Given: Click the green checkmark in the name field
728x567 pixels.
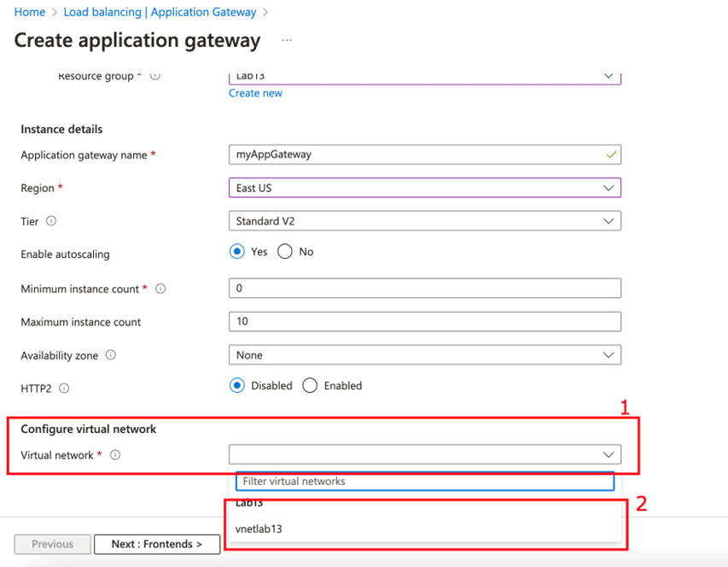Looking at the screenshot, I should click(x=611, y=155).
